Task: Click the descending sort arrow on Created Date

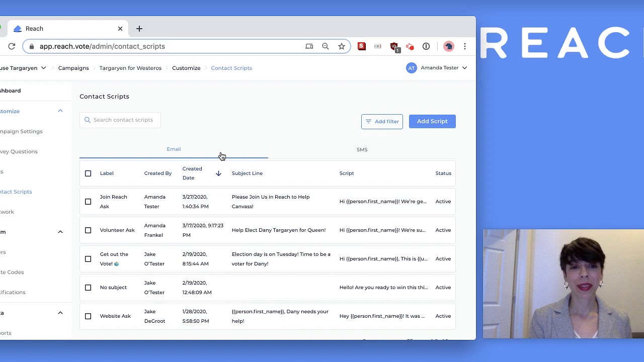Action: 218,173
